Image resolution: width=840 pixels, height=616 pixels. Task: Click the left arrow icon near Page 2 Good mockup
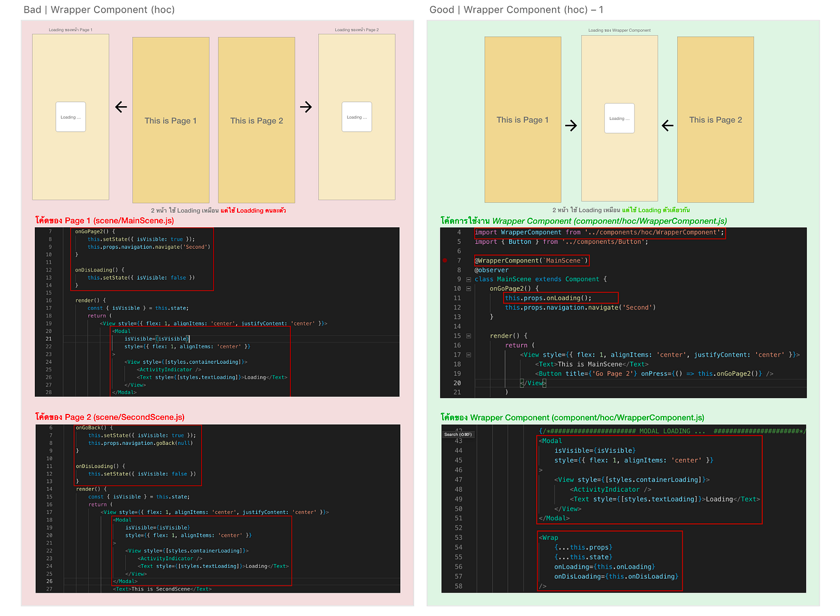click(x=667, y=125)
